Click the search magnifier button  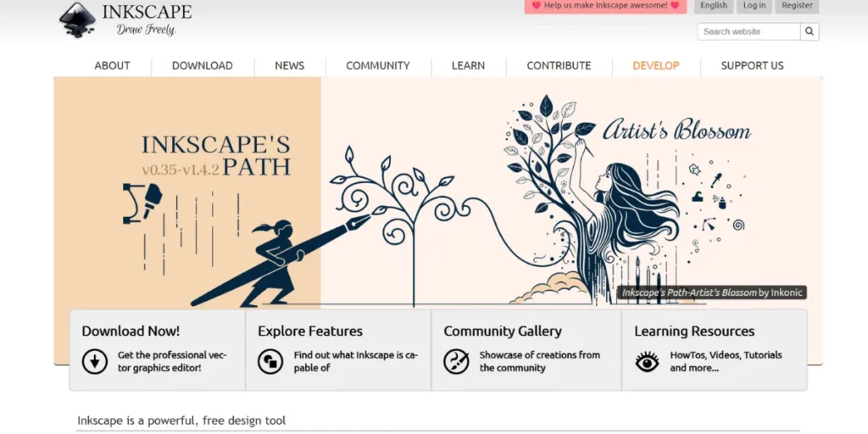coord(810,31)
